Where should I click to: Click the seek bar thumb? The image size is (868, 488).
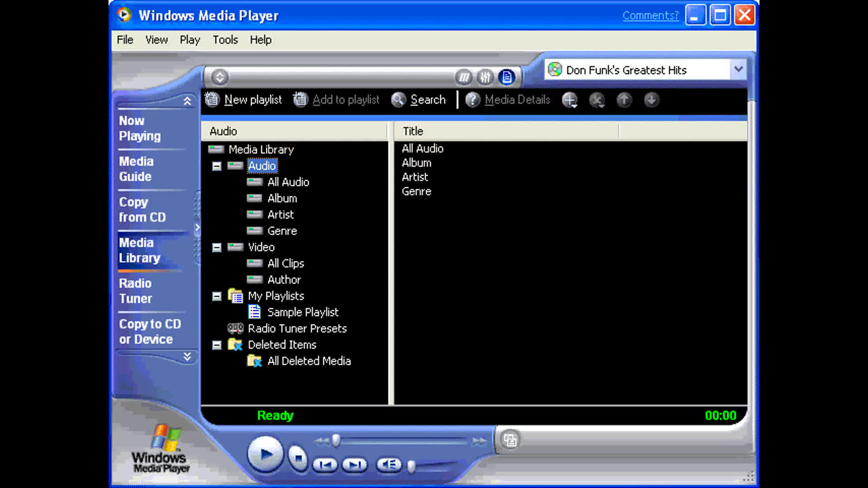click(336, 440)
